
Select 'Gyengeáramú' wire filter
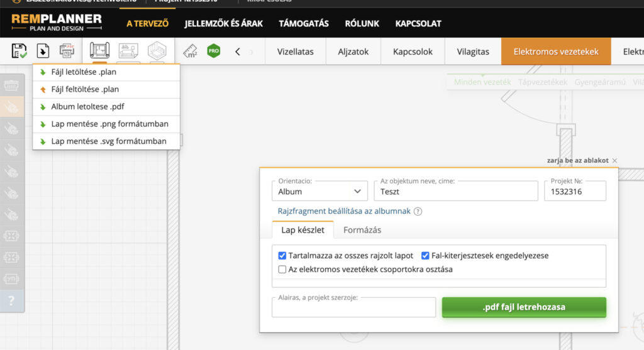tap(599, 82)
